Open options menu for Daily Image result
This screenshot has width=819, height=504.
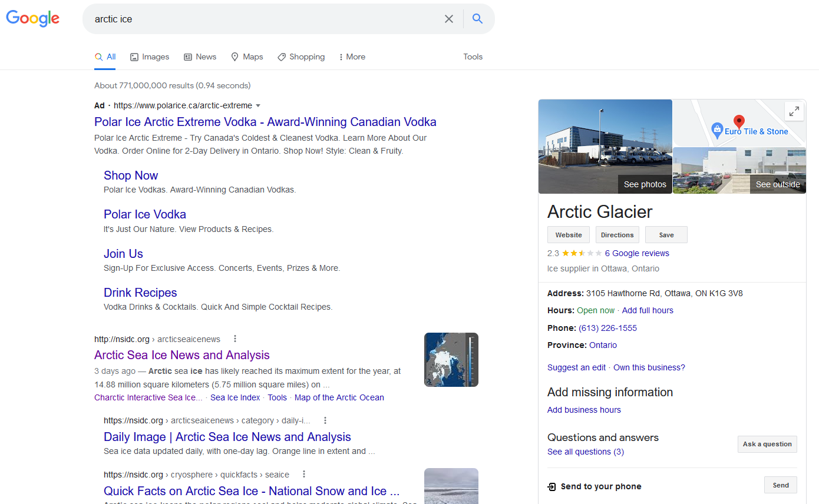click(325, 420)
